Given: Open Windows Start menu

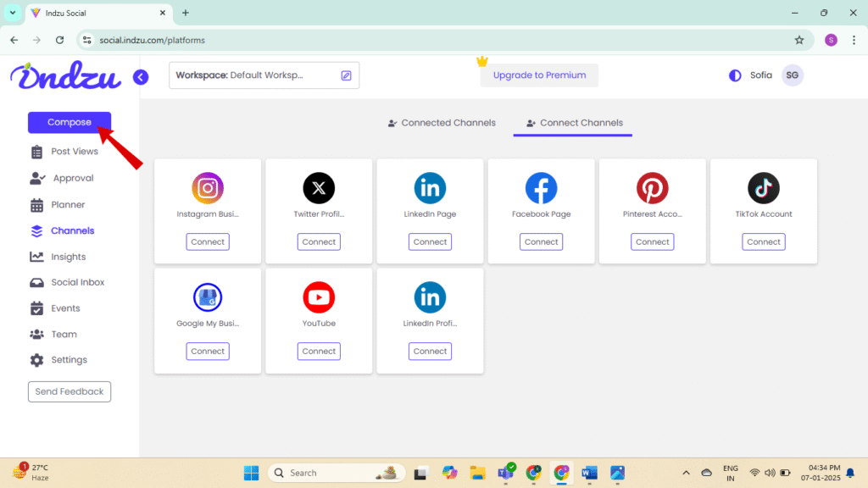Looking at the screenshot, I should click(251, 473).
